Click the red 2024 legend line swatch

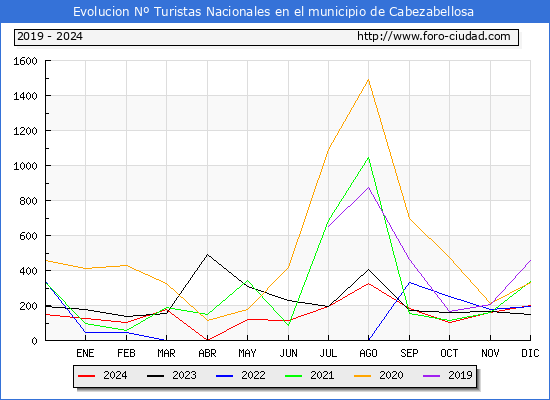pos(87,376)
